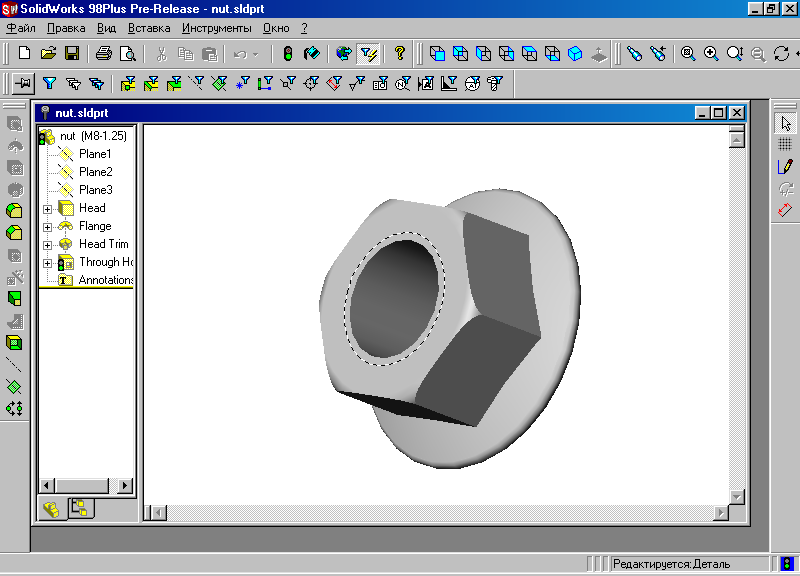Click the Undo arrow icon

click(x=240, y=54)
